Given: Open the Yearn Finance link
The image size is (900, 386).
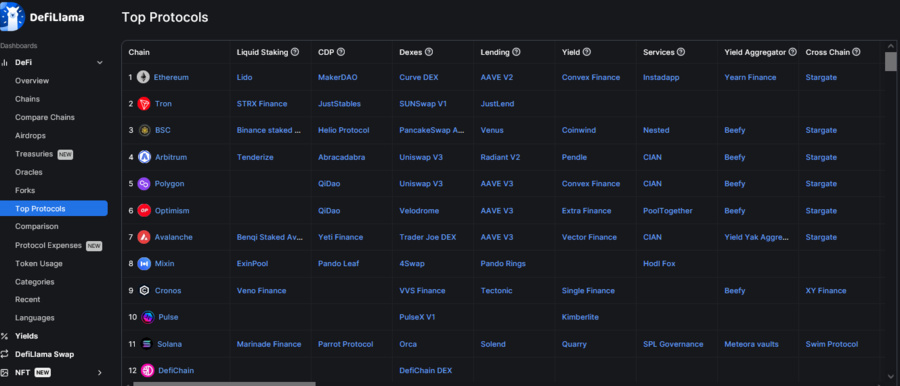Looking at the screenshot, I should (x=750, y=77).
